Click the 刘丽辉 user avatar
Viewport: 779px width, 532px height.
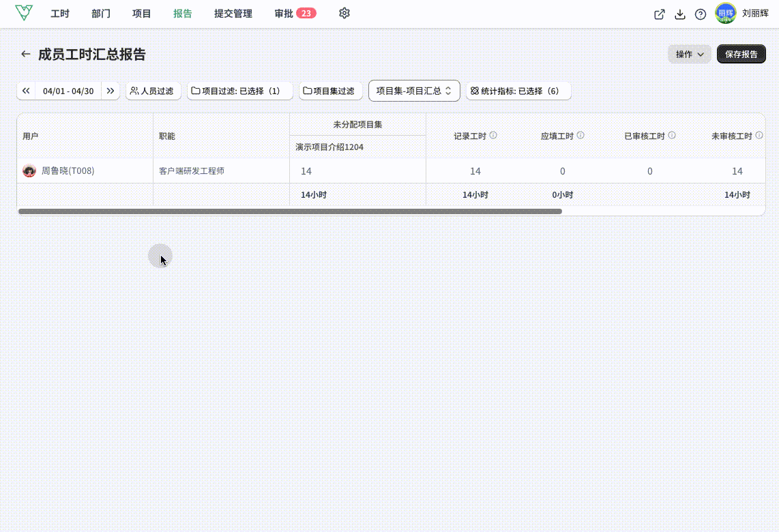click(x=725, y=14)
